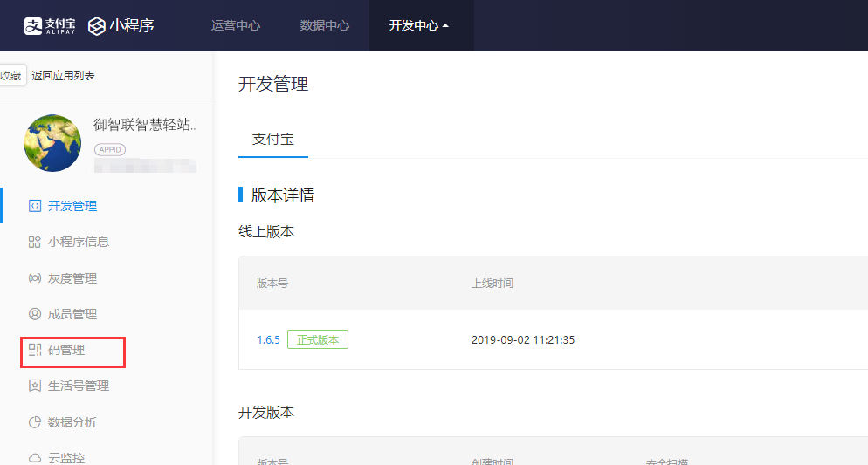Click the 生活号管理 star icon
Viewport: 868px width, 465px height.
(x=35, y=386)
